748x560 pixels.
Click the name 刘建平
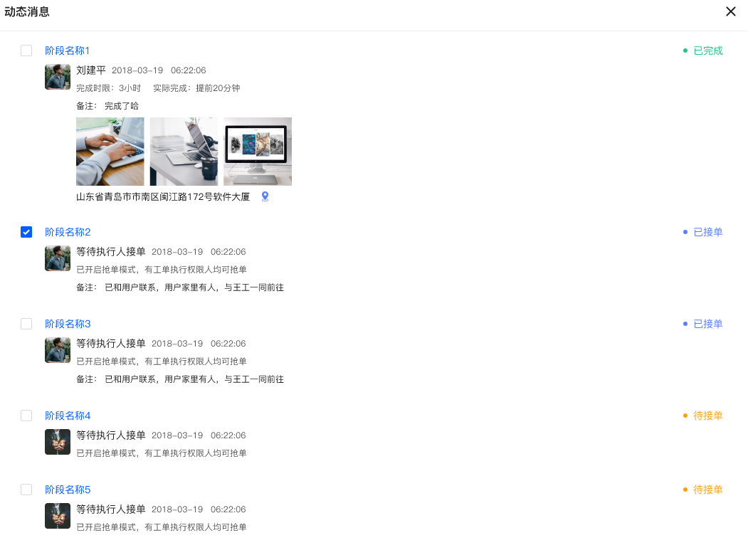coord(91,70)
